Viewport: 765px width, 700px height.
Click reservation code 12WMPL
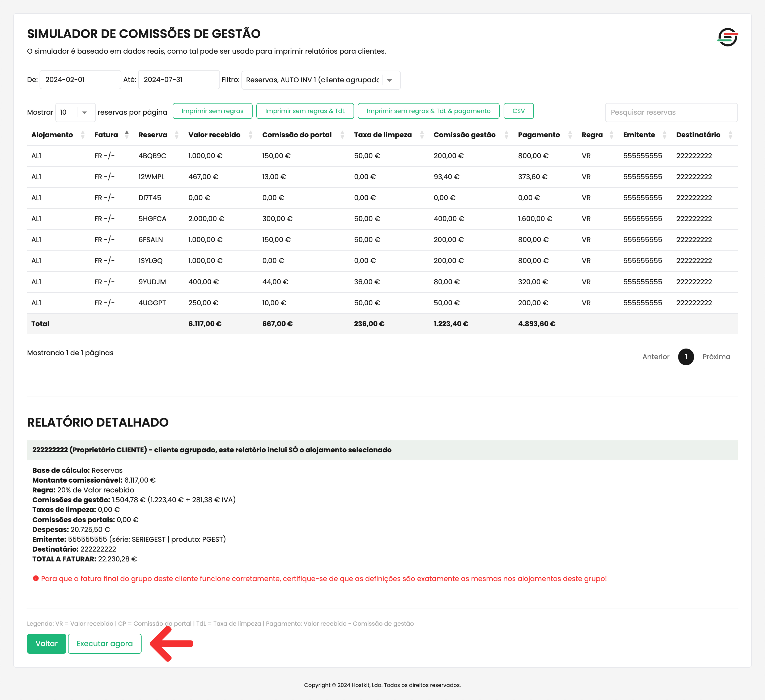[x=151, y=177]
